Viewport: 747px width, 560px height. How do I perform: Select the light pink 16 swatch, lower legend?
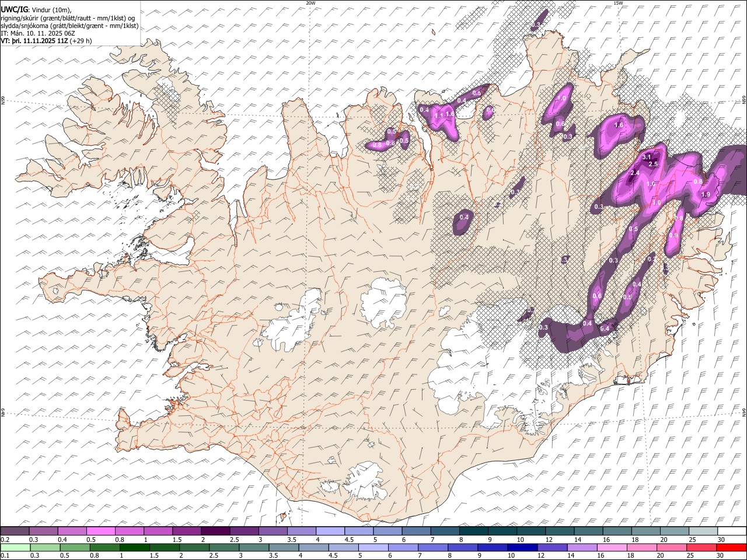tap(611, 547)
